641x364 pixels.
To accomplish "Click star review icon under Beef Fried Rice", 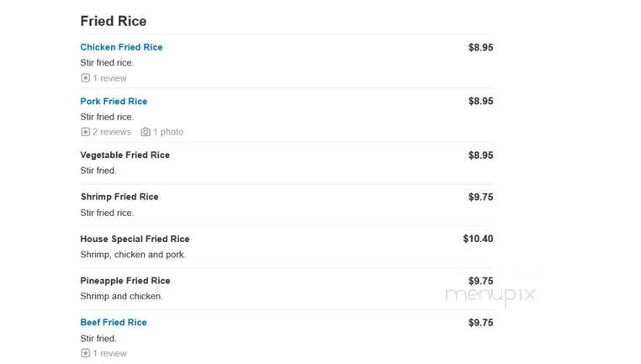I will (x=85, y=353).
